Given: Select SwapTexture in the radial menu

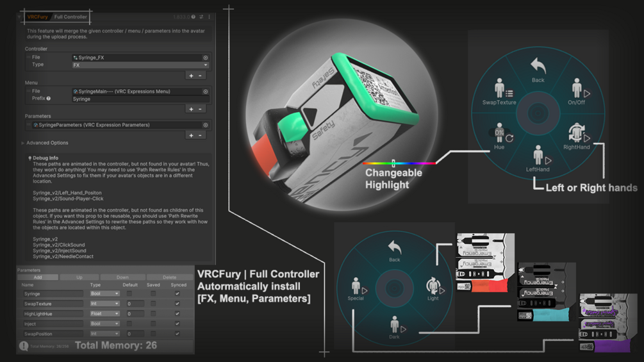Looking at the screenshot, I should tap(499, 92).
